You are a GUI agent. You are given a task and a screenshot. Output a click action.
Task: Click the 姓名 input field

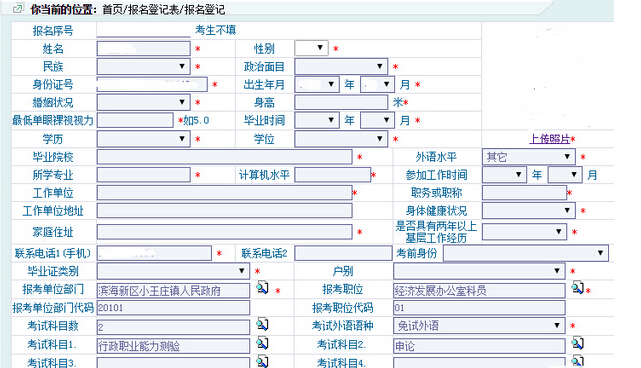pos(143,49)
